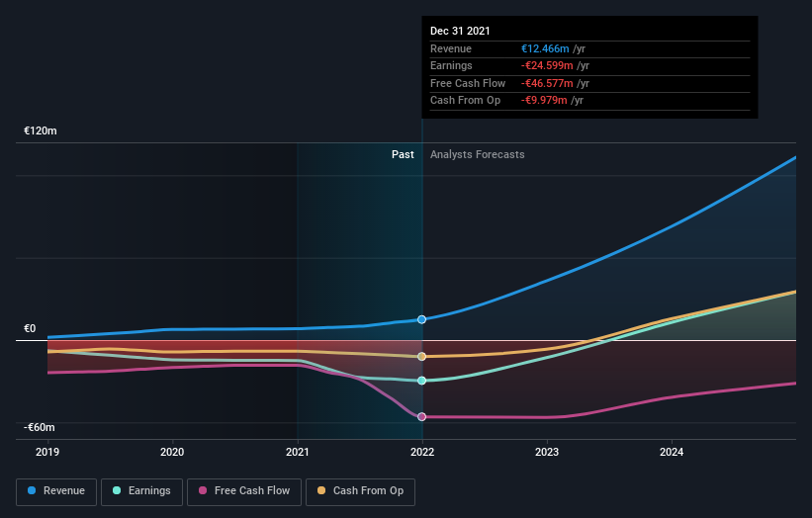Click the -€9.979m cash from op value
This screenshot has height=518, width=812.
[544, 101]
